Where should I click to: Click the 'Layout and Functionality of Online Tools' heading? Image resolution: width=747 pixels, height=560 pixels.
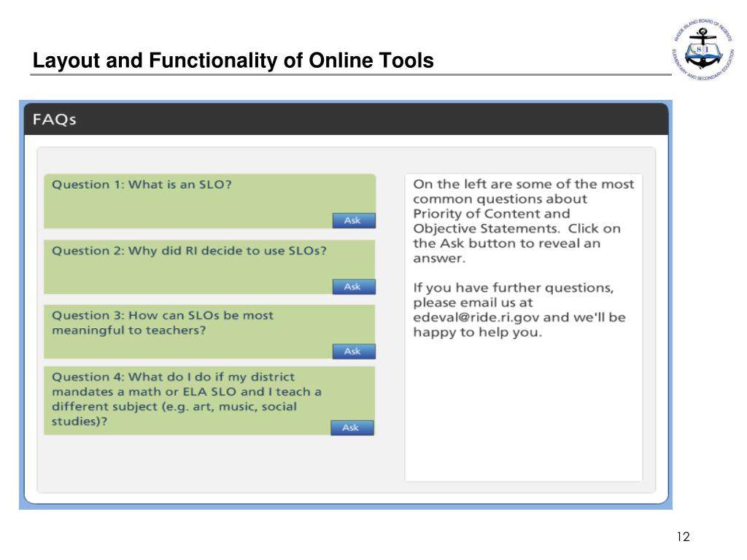233,61
